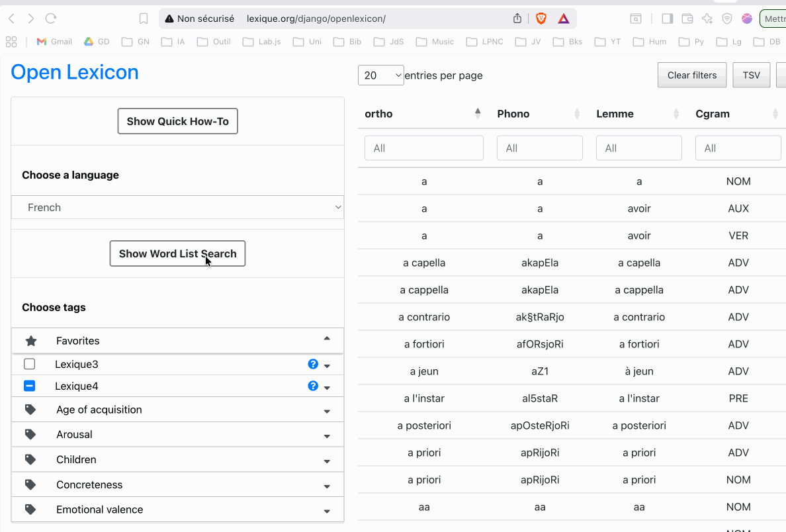The height and width of the screenshot is (532, 786).
Task: Click the share icon in address bar
Action: (x=517, y=19)
